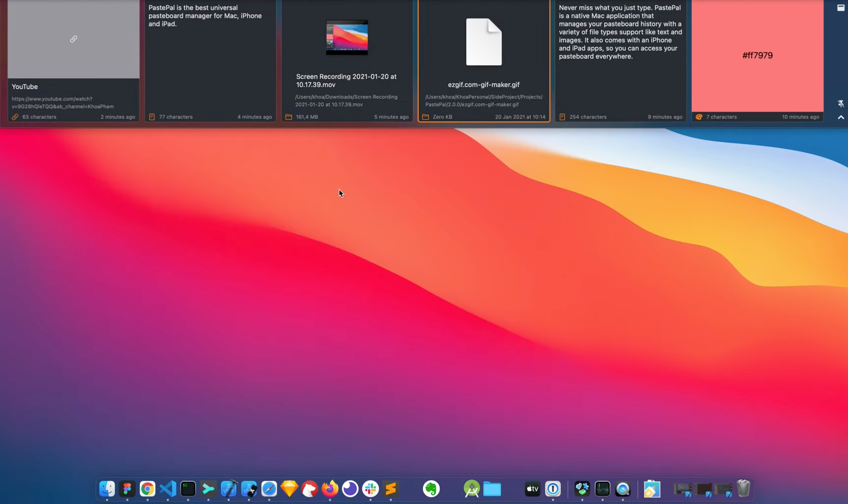Click document icon beside 254 characters

point(562,117)
